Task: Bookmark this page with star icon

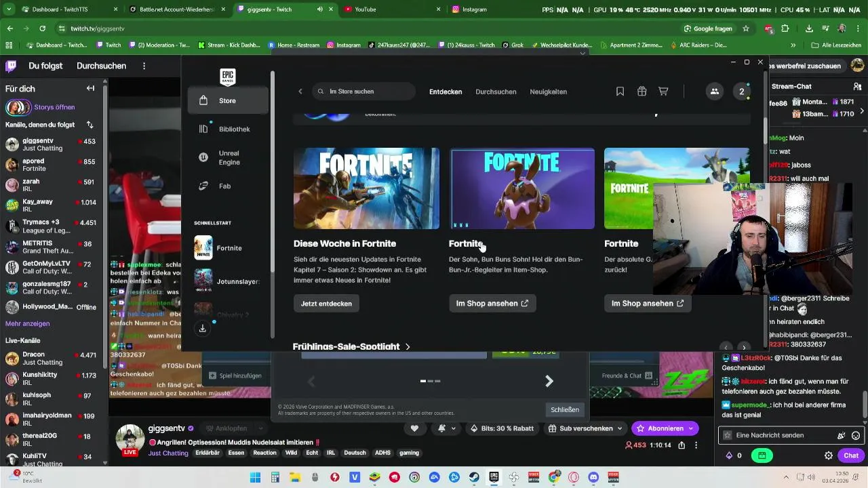Action: pyautogui.click(x=746, y=28)
